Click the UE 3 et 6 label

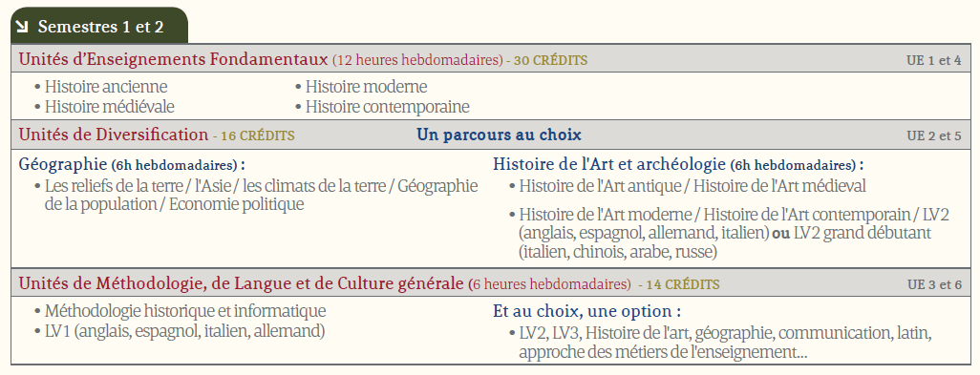[x=934, y=284]
